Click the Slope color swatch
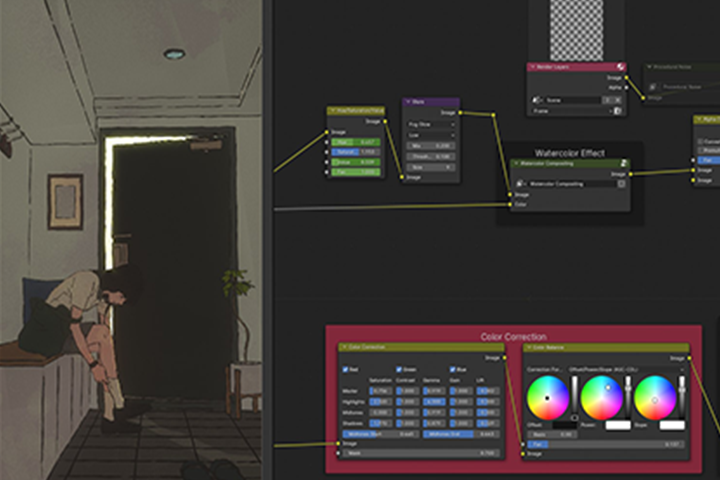 tap(672, 425)
